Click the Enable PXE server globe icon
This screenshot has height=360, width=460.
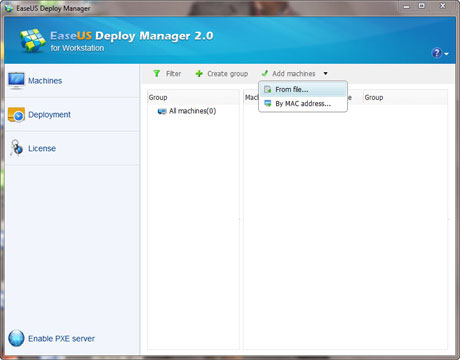(16, 338)
